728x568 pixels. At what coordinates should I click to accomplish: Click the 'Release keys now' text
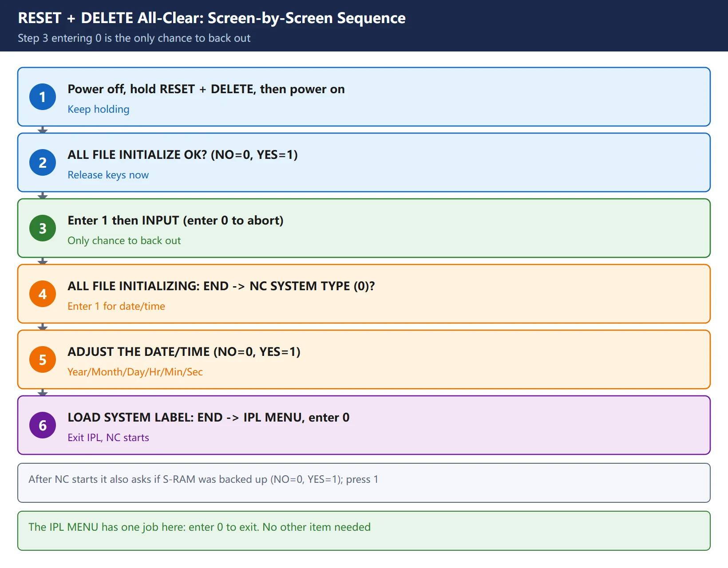[x=108, y=175]
